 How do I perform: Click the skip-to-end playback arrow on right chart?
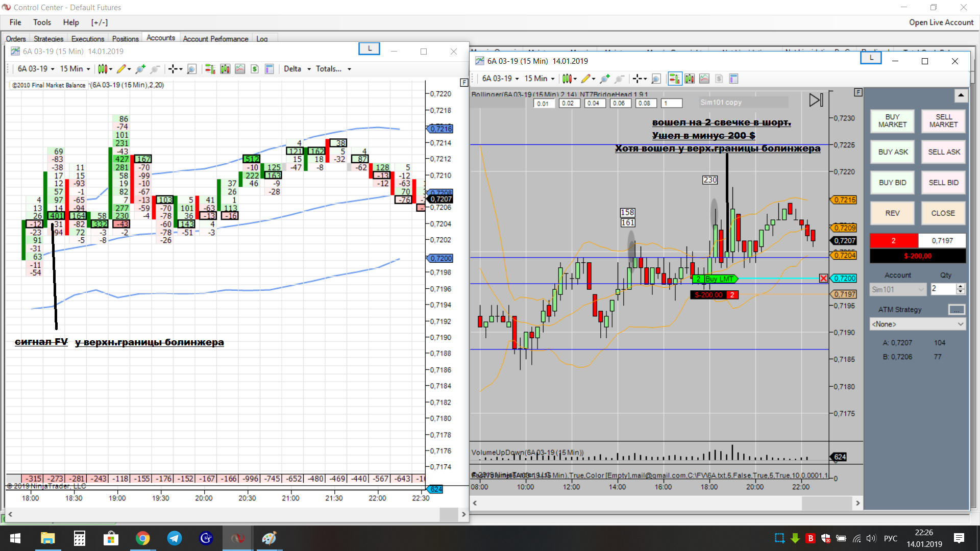tap(816, 100)
